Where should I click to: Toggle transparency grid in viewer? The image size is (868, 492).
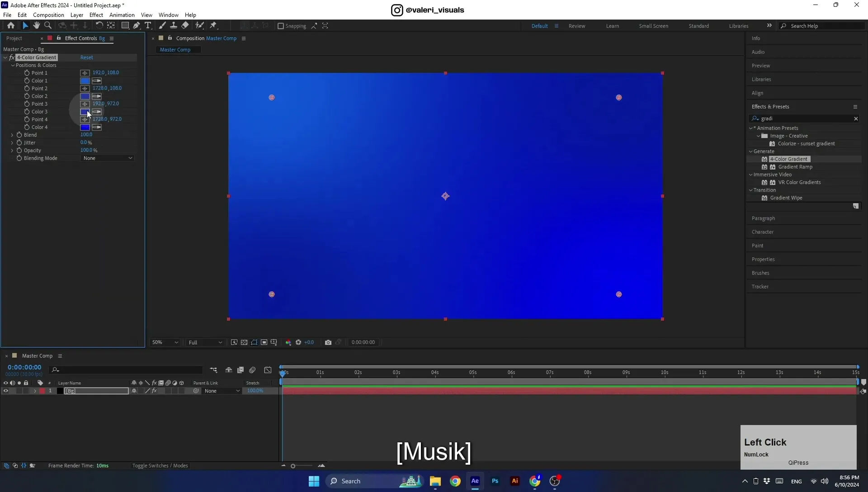244,342
